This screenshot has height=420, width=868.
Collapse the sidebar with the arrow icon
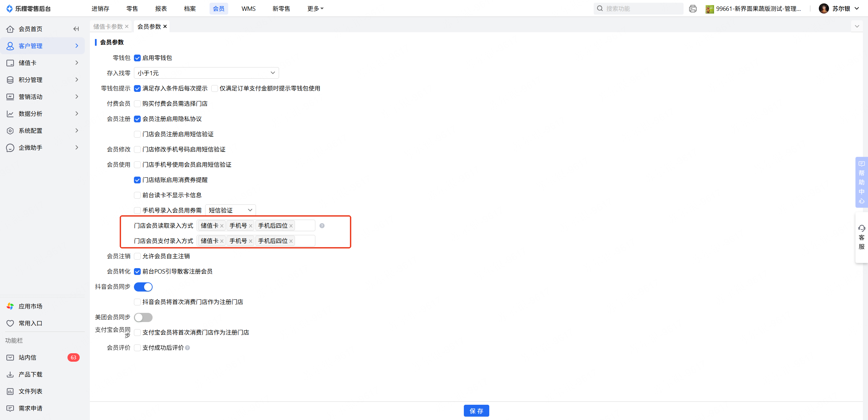pyautogui.click(x=76, y=29)
